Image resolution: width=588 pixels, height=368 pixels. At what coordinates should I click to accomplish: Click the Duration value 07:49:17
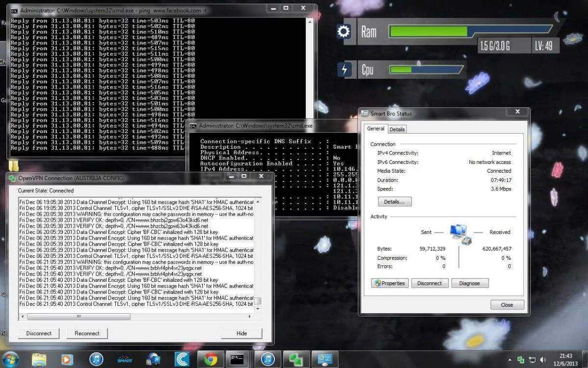click(x=501, y=180)
